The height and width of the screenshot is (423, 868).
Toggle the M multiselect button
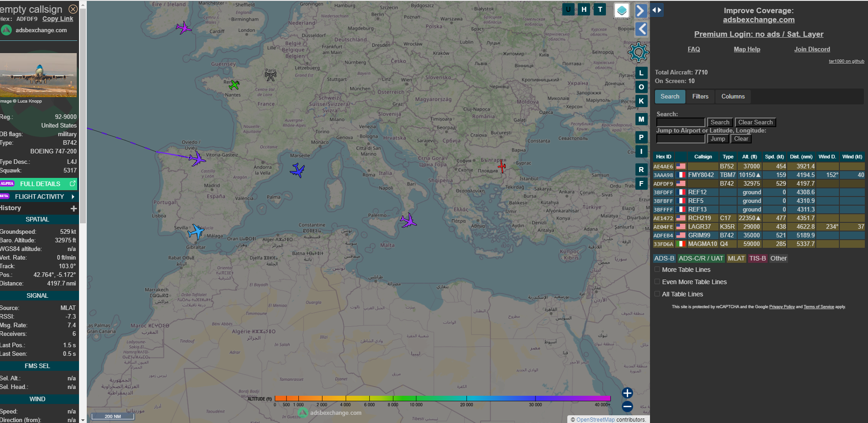pyautogui.click(x=641, y=119)
